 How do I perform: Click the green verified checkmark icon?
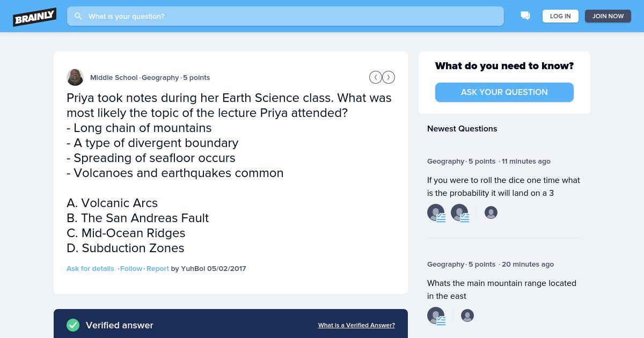[x=73, y=325]
